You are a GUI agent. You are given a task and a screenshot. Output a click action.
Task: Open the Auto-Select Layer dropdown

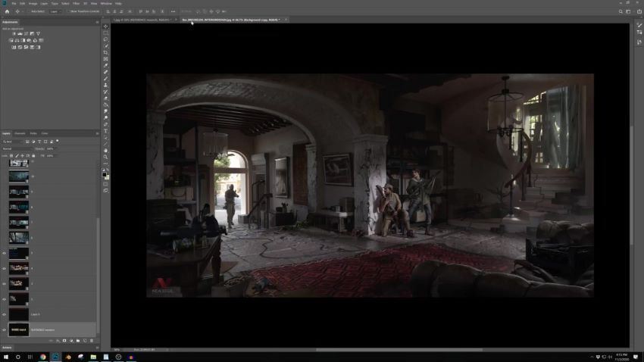[55, 11]
